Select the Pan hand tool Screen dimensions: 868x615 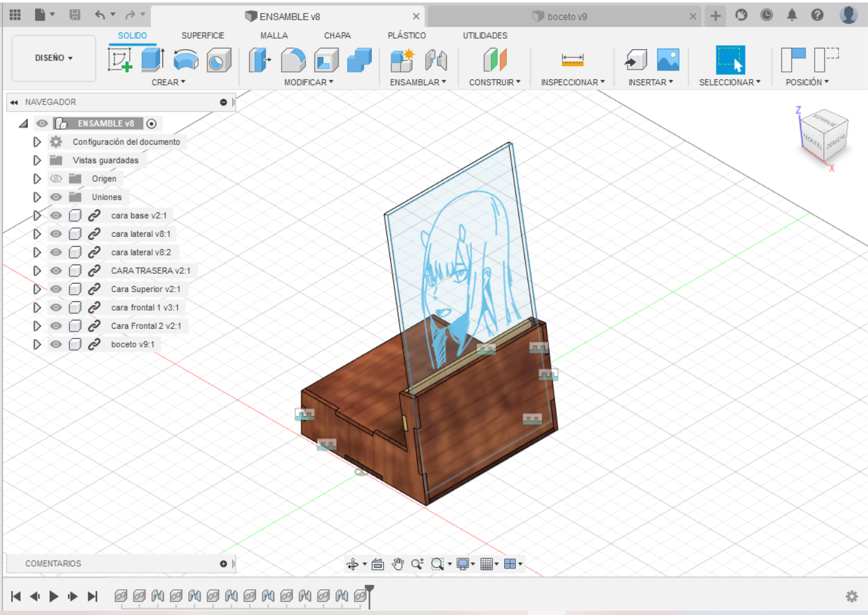(x=398, y=564)
